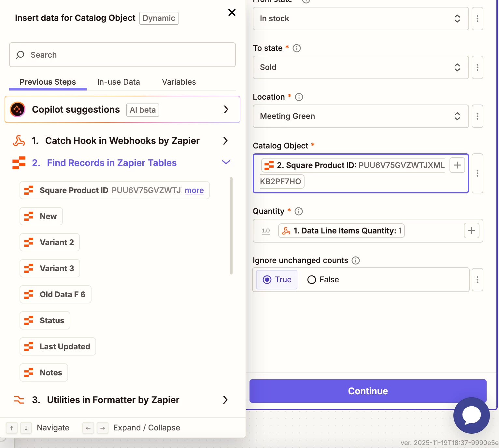Show info tooltip for To state

pyautogui.click(x=297, y=48)
